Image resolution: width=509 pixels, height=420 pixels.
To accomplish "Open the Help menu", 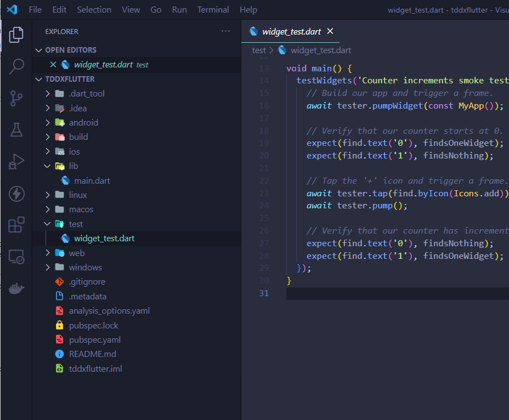I will [x=248, y=10].
